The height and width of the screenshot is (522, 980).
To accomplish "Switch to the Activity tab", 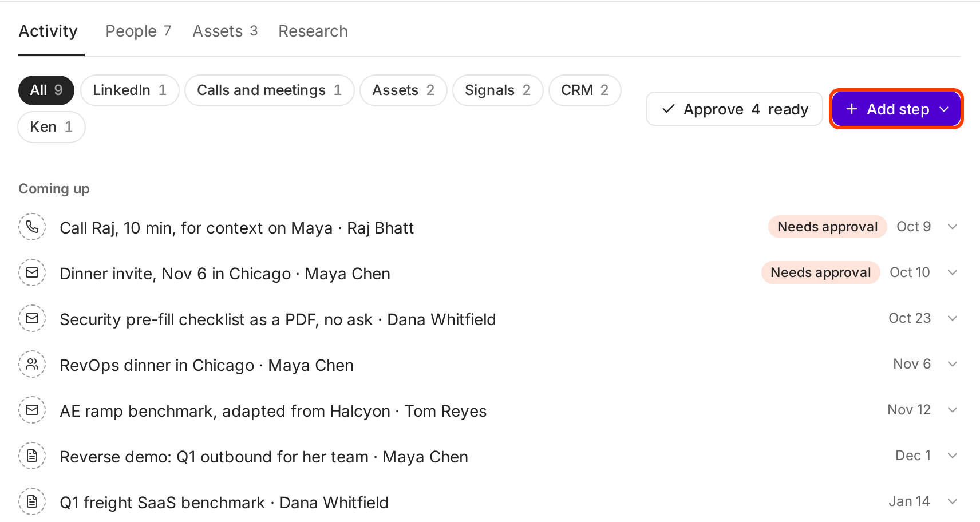I will pyautogui.click(x=48, y=31).
